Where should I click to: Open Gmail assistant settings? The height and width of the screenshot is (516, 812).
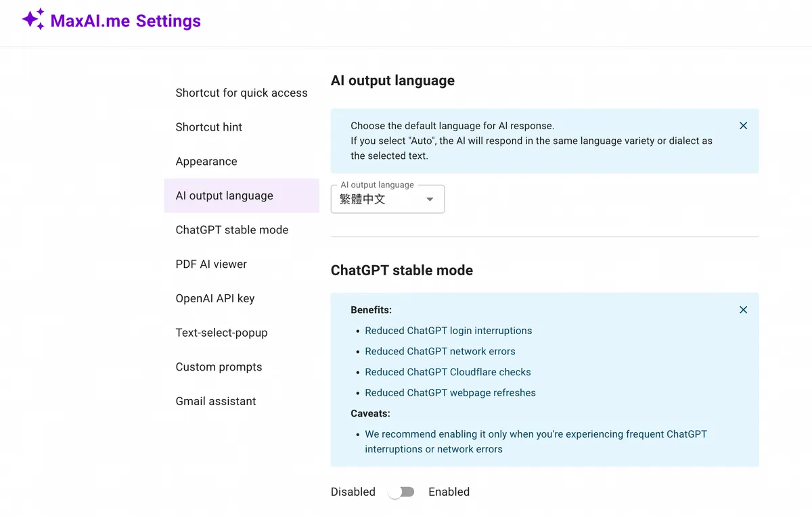(x=215, y=402)
